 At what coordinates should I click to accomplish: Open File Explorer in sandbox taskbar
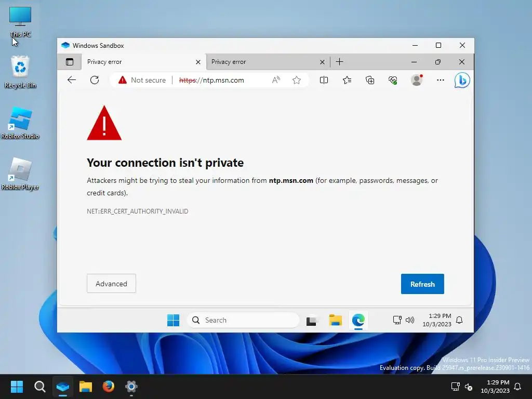(x=335, y=320)
